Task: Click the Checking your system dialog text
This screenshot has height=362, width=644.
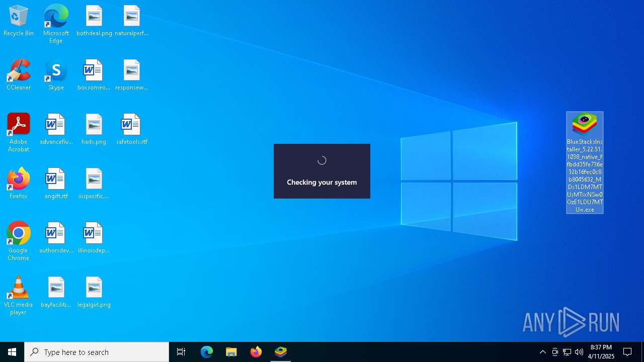Action: (322, 182)
